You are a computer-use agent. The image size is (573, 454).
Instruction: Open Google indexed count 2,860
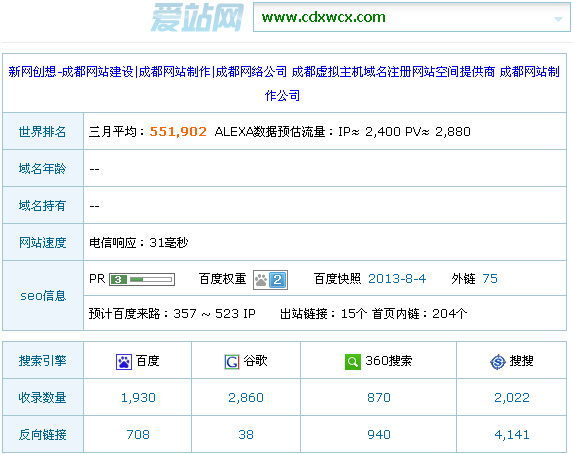point(246,398)
